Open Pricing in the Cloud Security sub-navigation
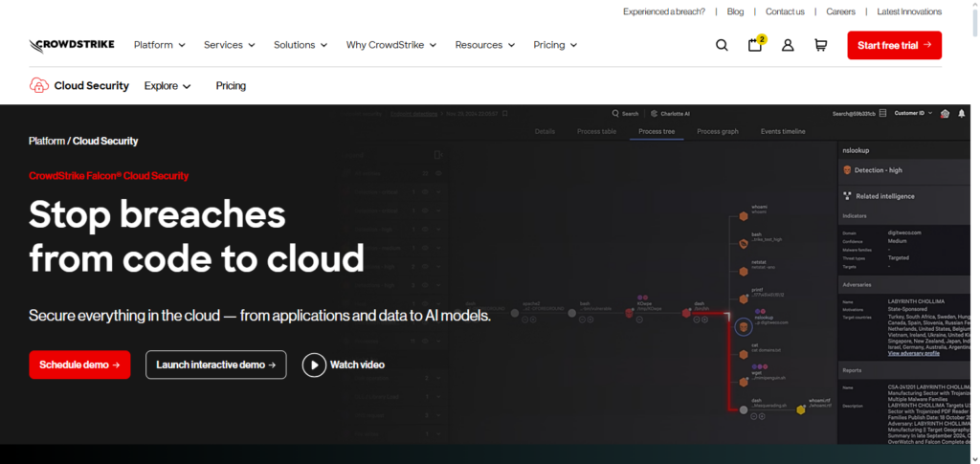980x464 pixels. click(x=231, y=86)
